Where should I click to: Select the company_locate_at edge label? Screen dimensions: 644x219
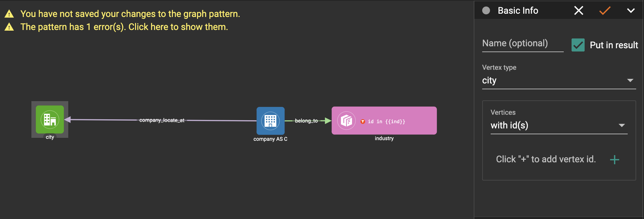pos(162,120)
